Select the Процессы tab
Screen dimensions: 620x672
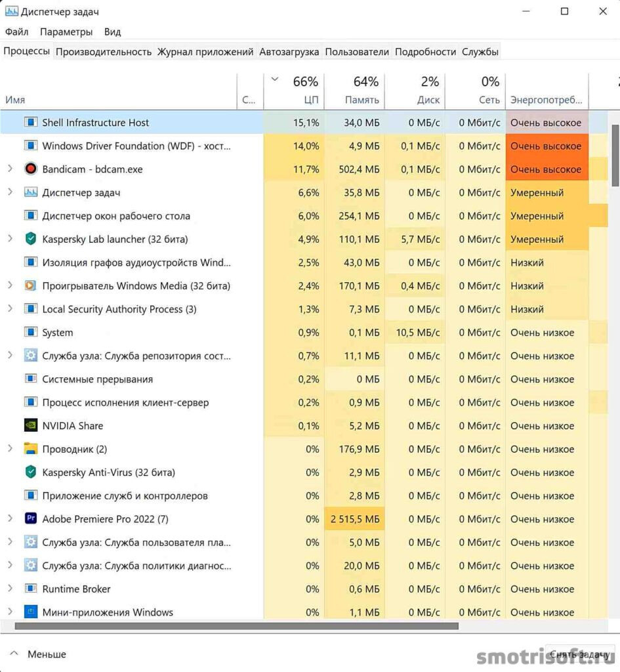point(26,51)
